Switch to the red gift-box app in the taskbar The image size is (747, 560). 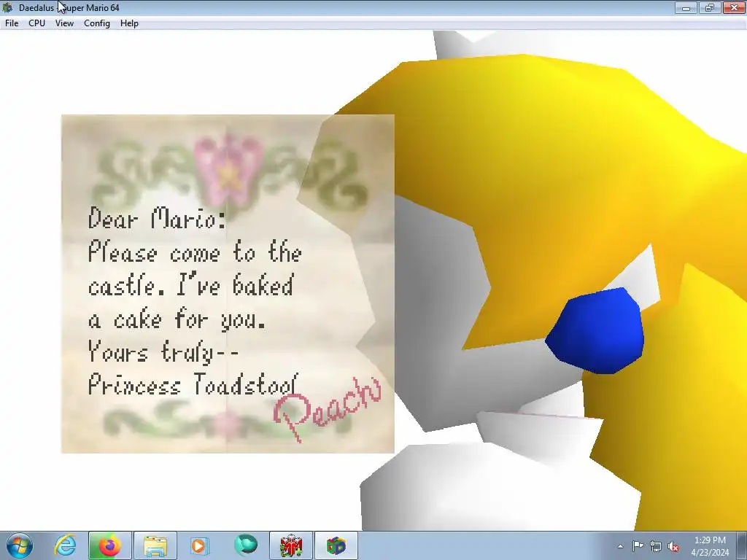click(x=290, y=545)
